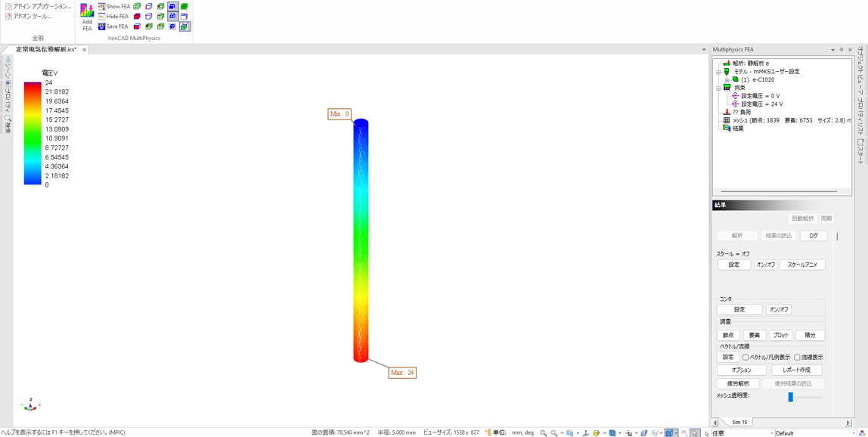Click the Show FEA toolbar icon

(x=102, y=6)
